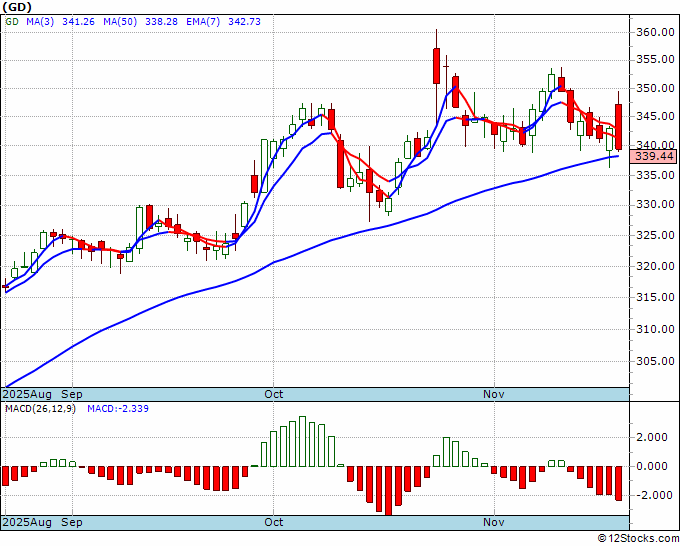Select the green GD legend label
This screenshot has height=546, width=680.
[x=12, y=22]
